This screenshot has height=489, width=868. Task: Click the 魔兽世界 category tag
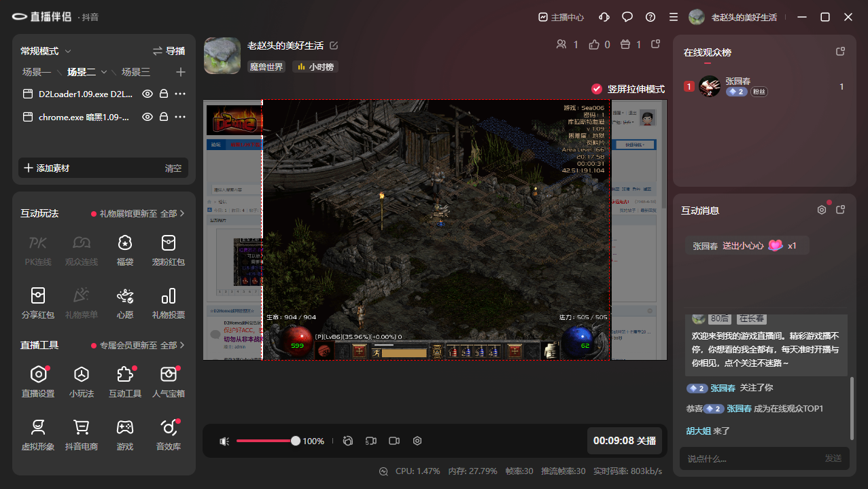266,67
